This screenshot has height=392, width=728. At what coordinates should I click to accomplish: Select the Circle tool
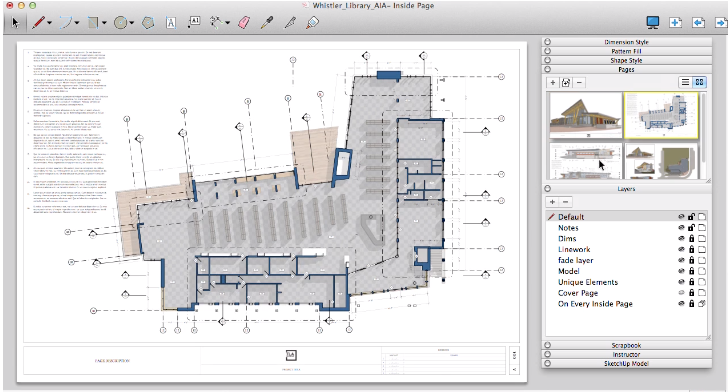click(121, 23)
